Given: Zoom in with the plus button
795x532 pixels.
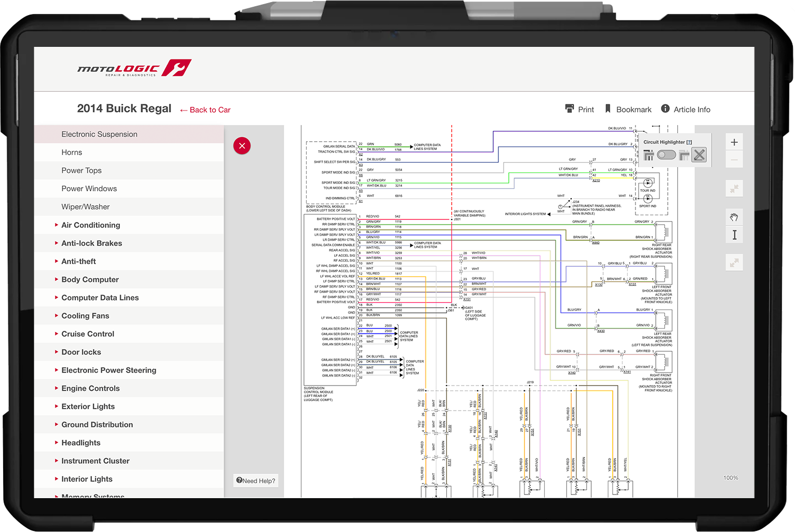Looking at the screenshot, I should 734,142.
